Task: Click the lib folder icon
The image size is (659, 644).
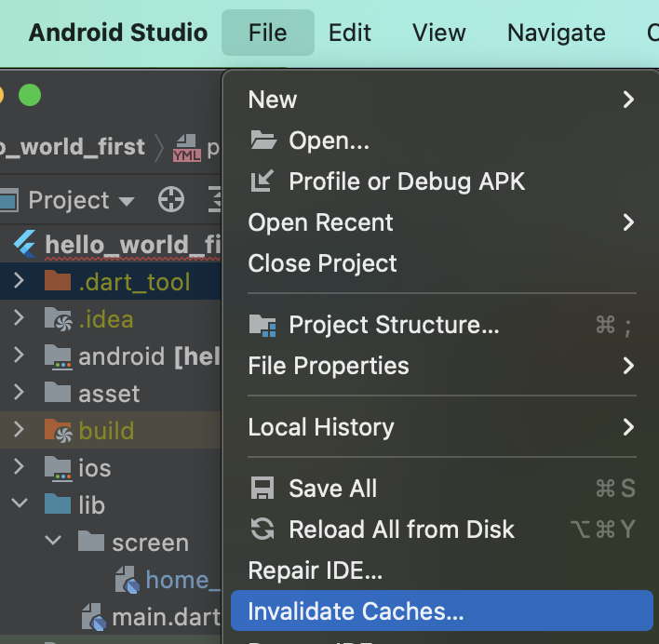Action: click(x=58, y=504)
